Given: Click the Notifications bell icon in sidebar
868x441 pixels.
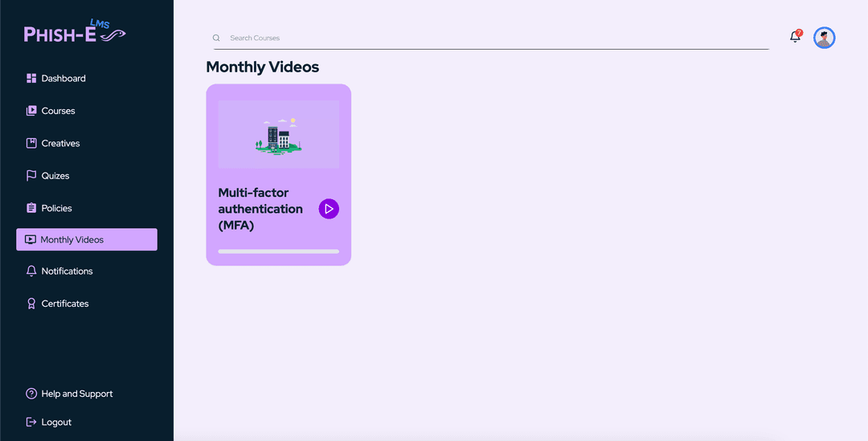Looking at the screenshot, I should pyautogui.click(x=31, y=272).
